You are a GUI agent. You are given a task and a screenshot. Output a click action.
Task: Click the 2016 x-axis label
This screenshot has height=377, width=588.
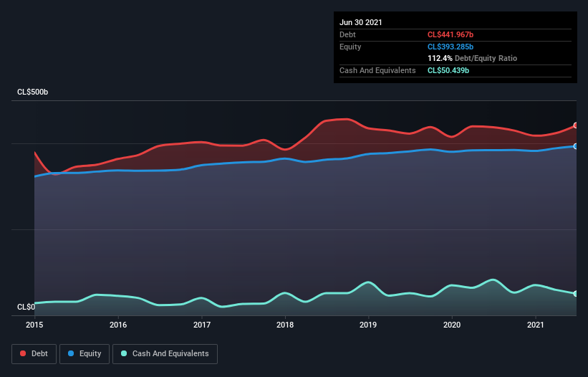coord(118,325)
